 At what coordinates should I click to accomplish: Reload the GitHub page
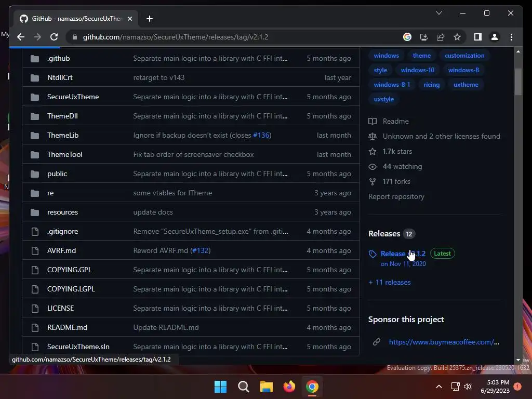[54, 37]
